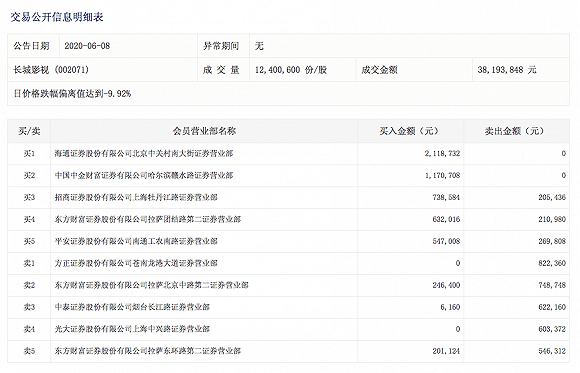The width and height of the screenshot is (580, 373).
Task: Select buy amount 547,008 in 买5 row
Action: pos(446,241)
